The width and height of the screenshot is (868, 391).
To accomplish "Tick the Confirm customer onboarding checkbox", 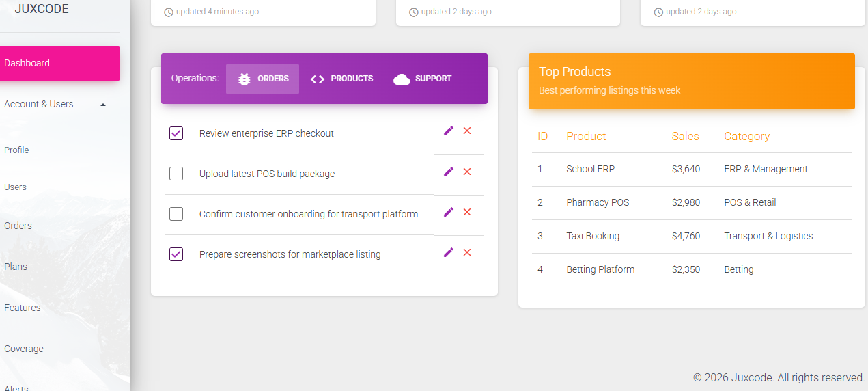I will click(x=176, y=214).
